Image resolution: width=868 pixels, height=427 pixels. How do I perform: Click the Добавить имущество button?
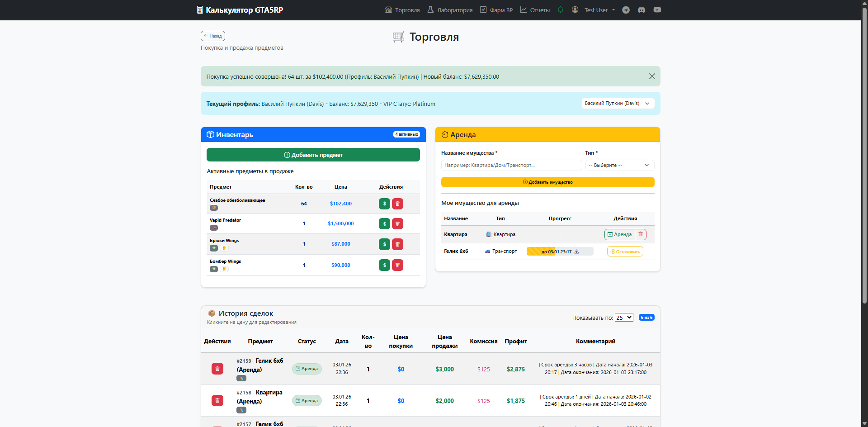click(548, 182)
